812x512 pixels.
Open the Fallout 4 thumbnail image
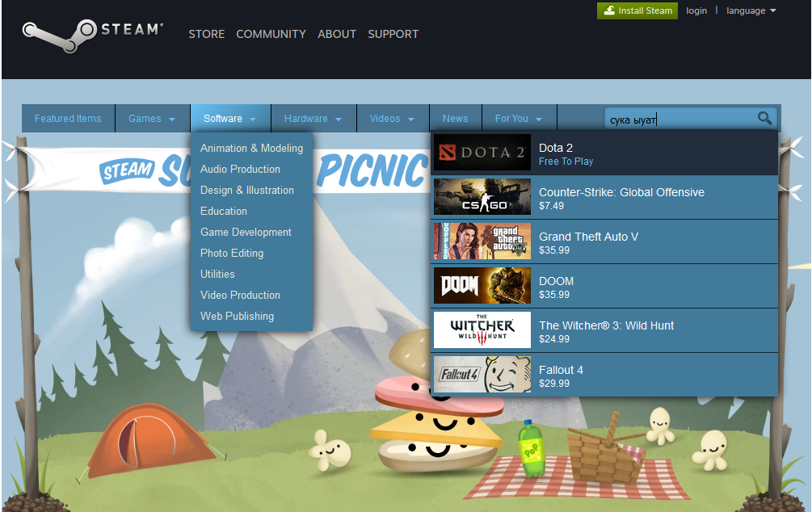[482, 374]
